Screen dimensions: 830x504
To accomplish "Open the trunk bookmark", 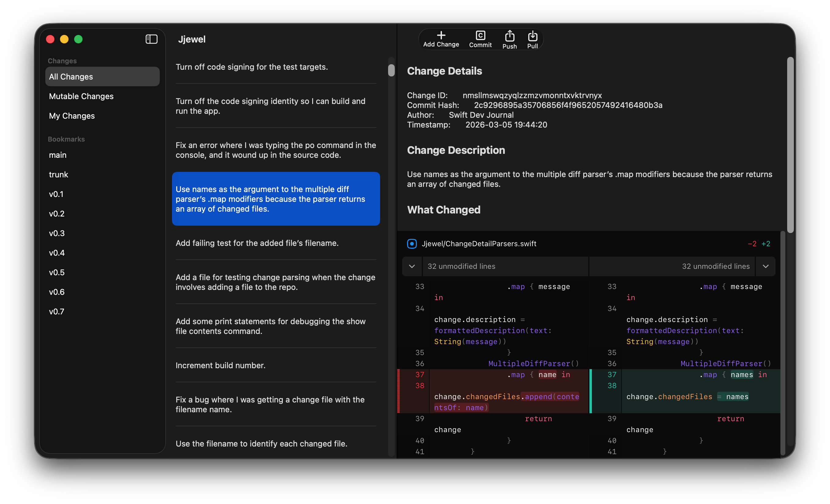I will tap(59, 174).
